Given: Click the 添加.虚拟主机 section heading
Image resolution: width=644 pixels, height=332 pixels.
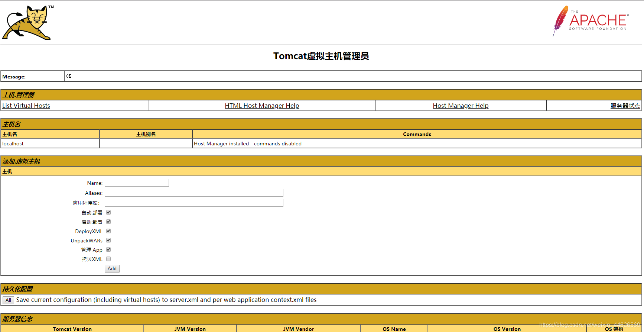Looking at the screenshot, I should (x=21, y=161).
